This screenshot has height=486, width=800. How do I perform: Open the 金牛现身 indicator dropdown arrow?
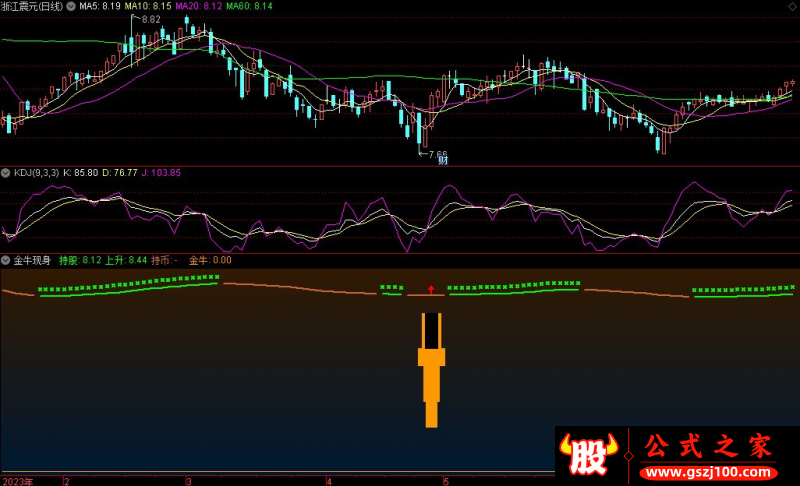[6, 259]
